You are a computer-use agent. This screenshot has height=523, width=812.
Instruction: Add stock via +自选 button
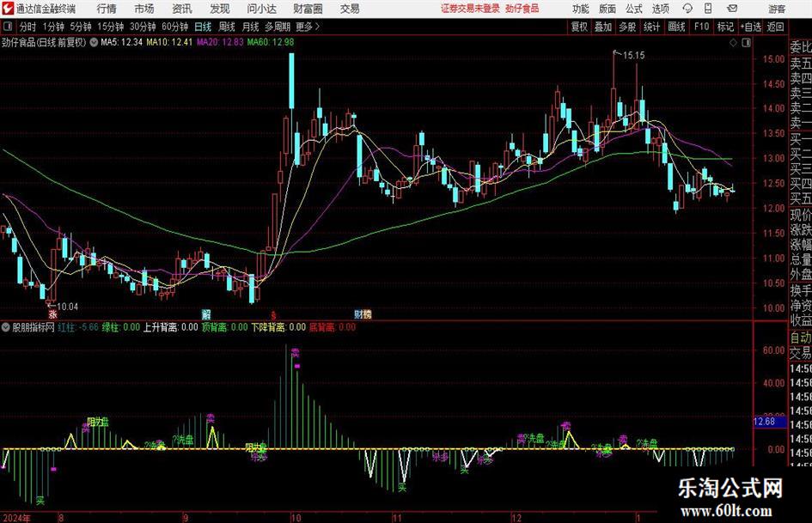pos(751,27)
